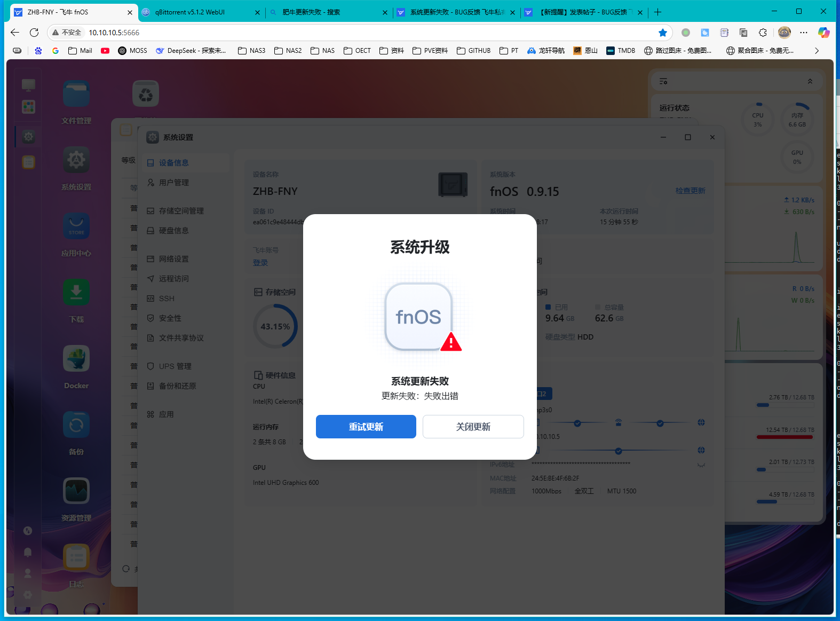Open the app grid launcher in fnOS taskbar
Viewport: 840px width, 621px height.
tap(28, 107)
